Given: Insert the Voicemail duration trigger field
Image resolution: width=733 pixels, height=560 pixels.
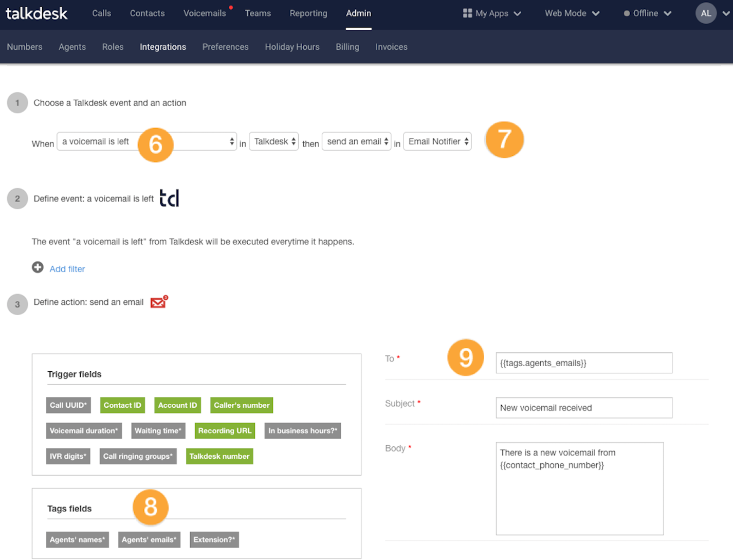Looking at the screenshot, I should point(84,431).
